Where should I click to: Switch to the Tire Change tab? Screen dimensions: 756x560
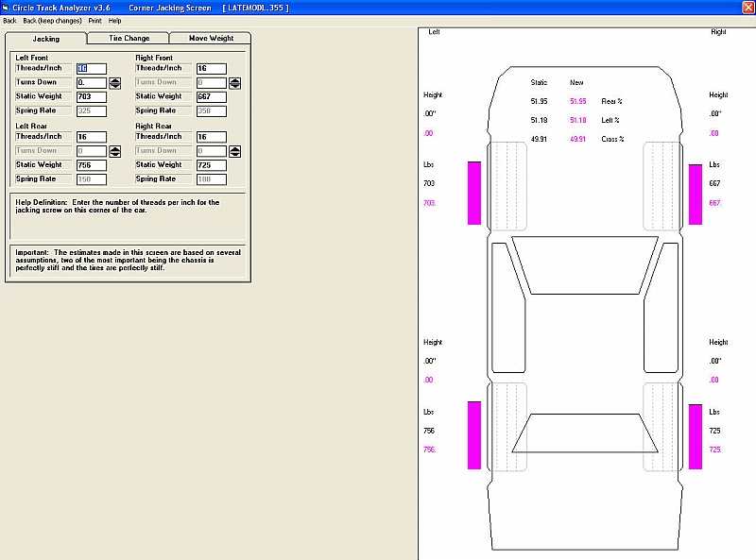(x=129, y=39)
